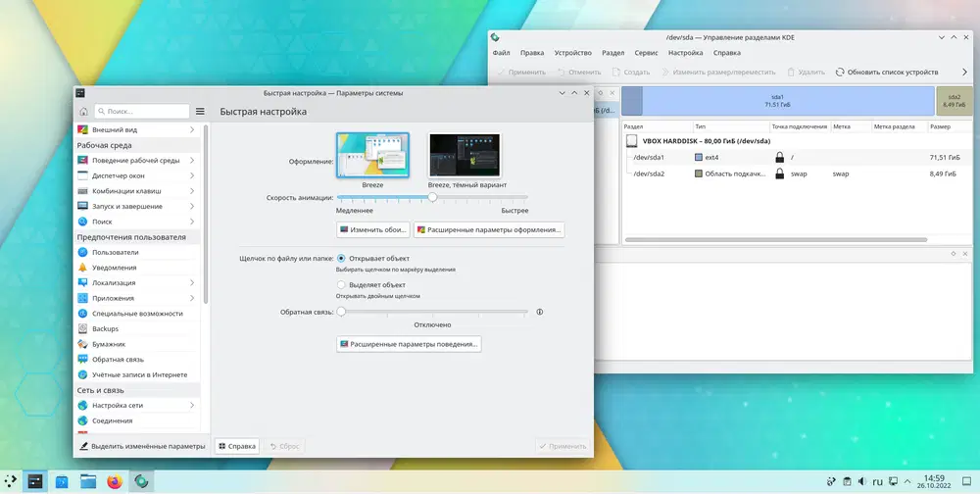The image size is (980, 494).
Task: Open the volume control in the system tray
Action: (861, 481)
